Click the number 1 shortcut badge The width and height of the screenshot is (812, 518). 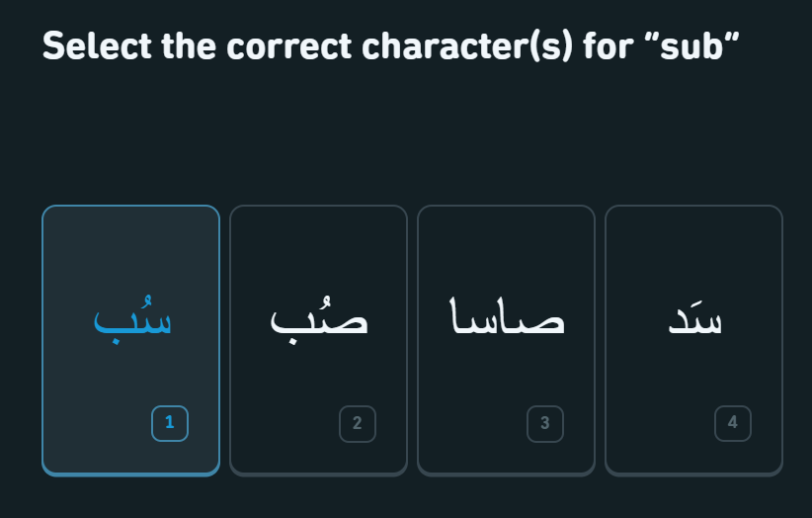[x=170, y=423]
